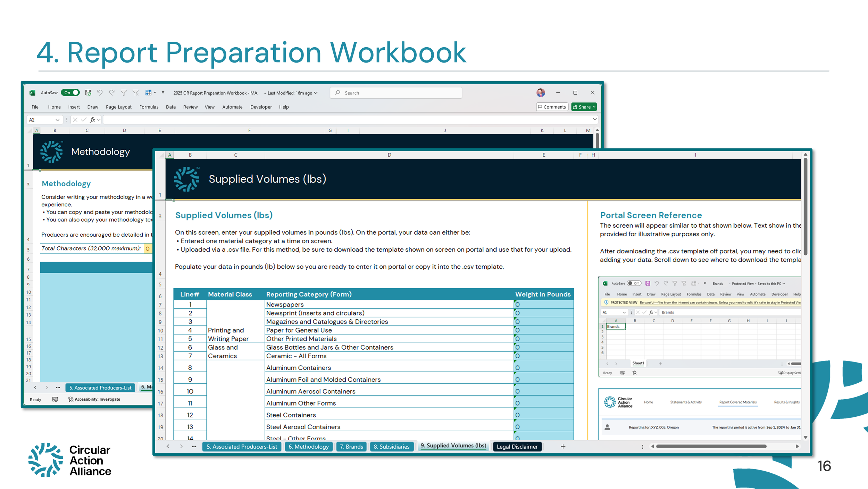Click the macro recording icon next to Ready

pos(55,399)
